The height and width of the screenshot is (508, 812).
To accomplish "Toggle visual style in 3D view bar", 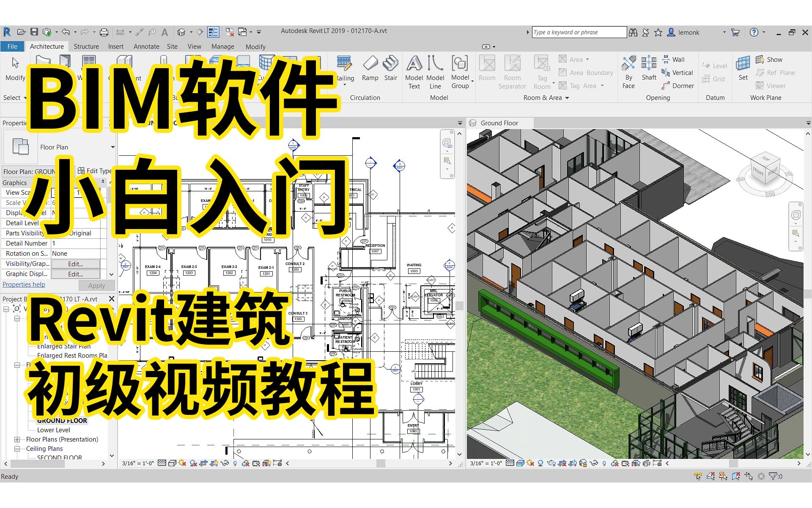I will pyautogui.click(x=520, y=463).
